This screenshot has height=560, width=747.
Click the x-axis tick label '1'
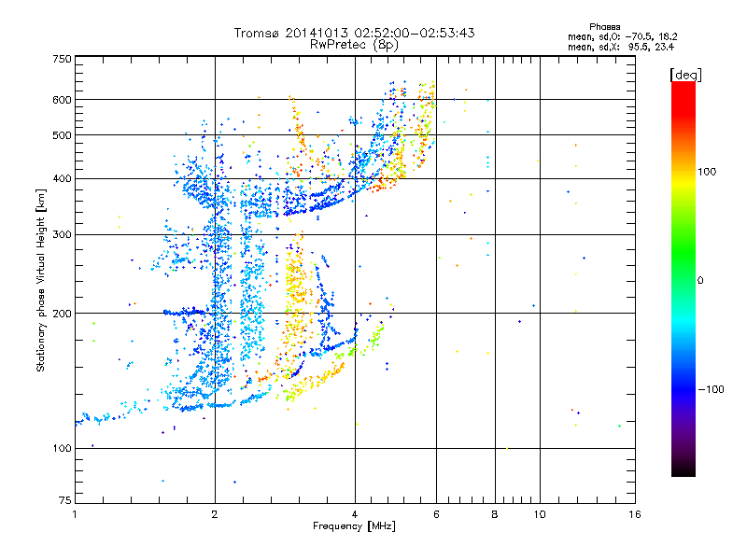(75, 514)
